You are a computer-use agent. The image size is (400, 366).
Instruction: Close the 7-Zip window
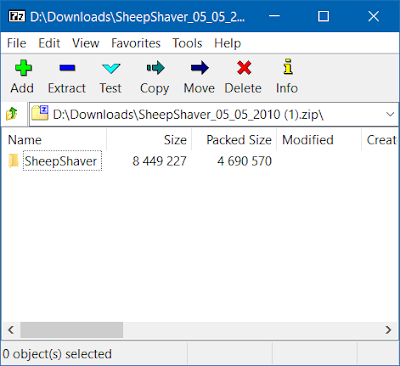[x=374, y=16]
